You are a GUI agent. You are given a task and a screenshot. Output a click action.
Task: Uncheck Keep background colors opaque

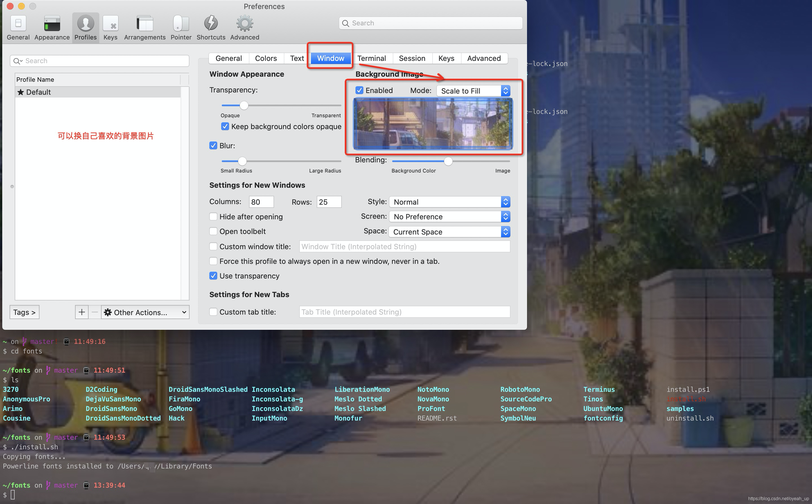tap(225, 126)
